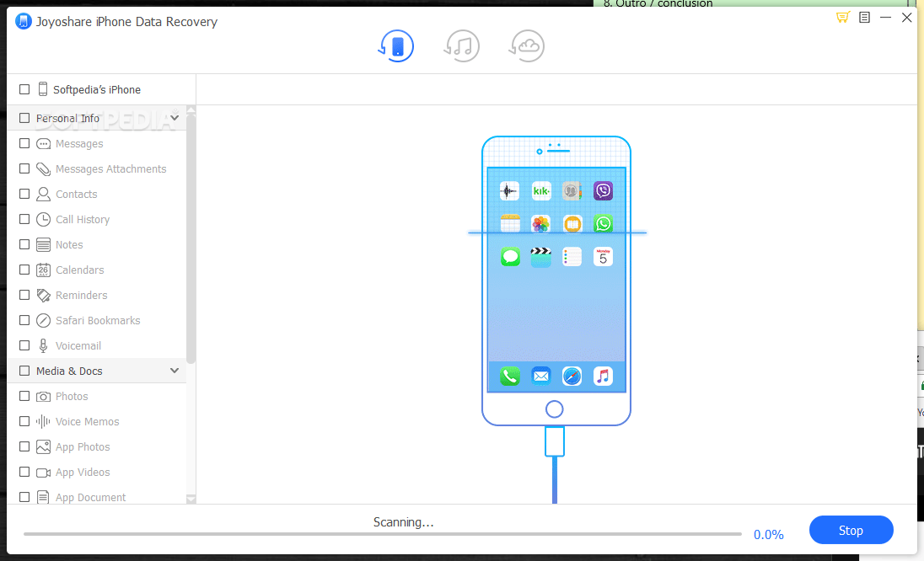Viewport: 924px width, 561px height.
Task: Click the Call History clock icon
Action: [x=43, y=220]
